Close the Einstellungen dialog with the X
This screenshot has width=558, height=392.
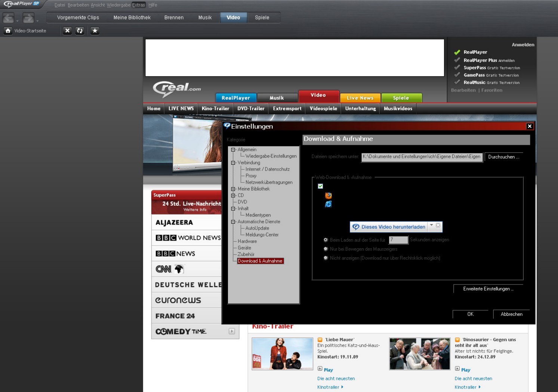(x=529, y=126)
